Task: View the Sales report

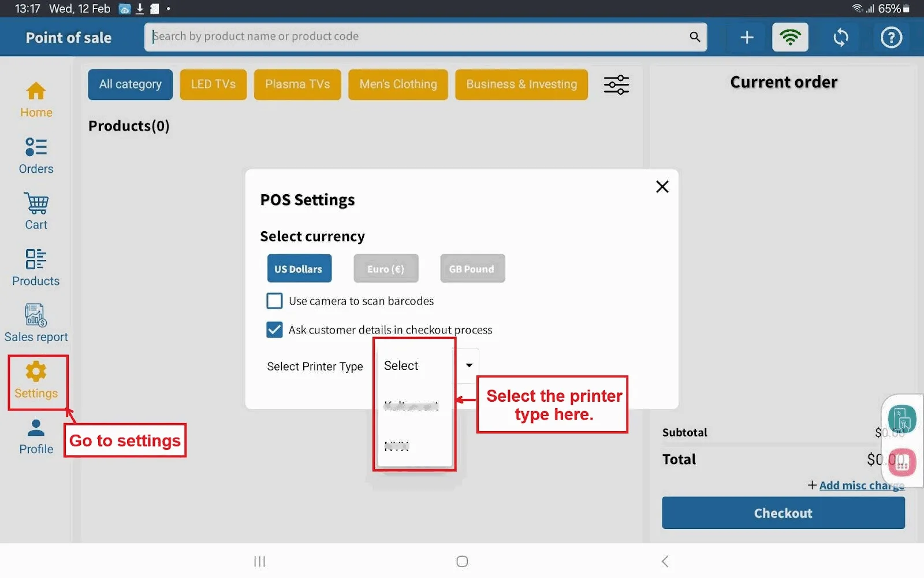Action: coord(36,324)
